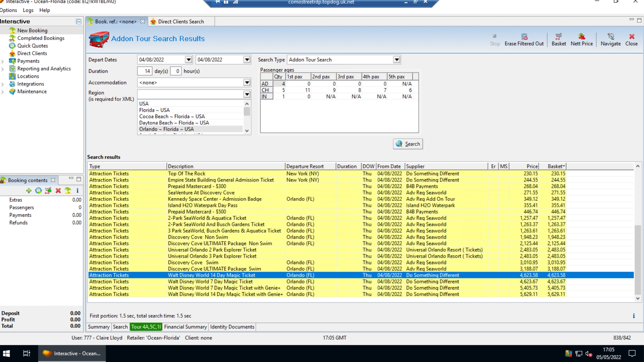Open the Logs menu

click(x=28, y=10)
